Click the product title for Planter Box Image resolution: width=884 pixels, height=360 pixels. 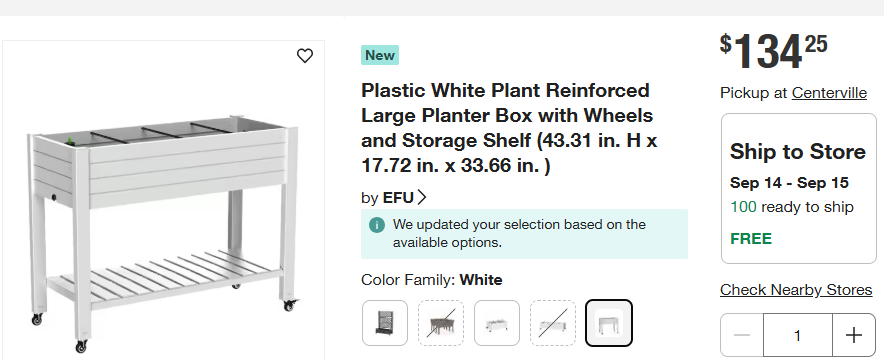[509, 128]
